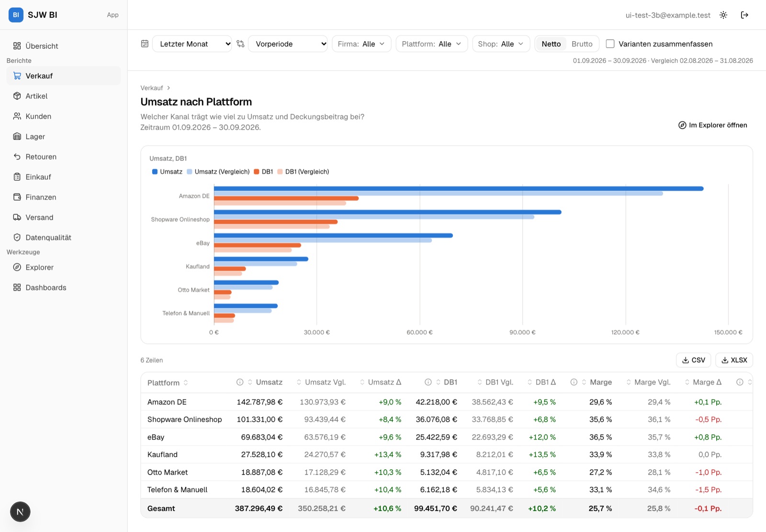This screenshot has height=532, width=766.
Task: Sort by DB1 Δ column
Action: [541, 382]
